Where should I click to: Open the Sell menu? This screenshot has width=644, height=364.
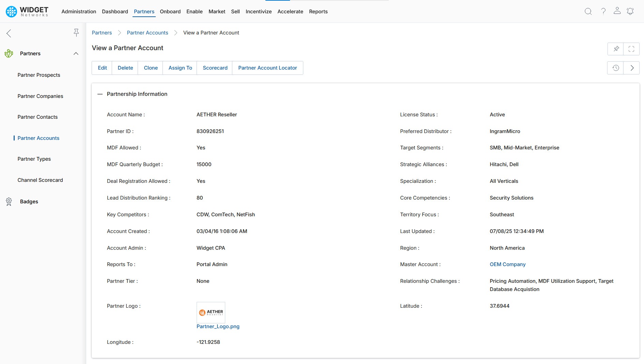(x=235, y=11)
